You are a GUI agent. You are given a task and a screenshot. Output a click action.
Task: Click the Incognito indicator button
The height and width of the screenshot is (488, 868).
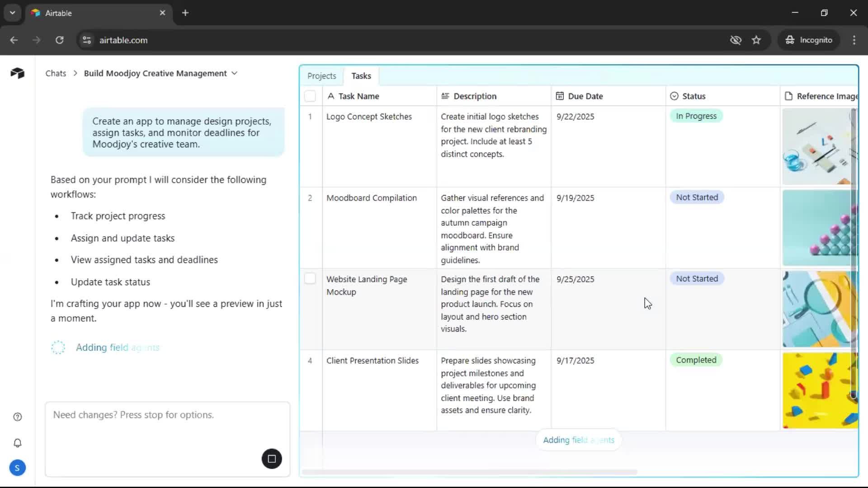[x=809, y=40]
